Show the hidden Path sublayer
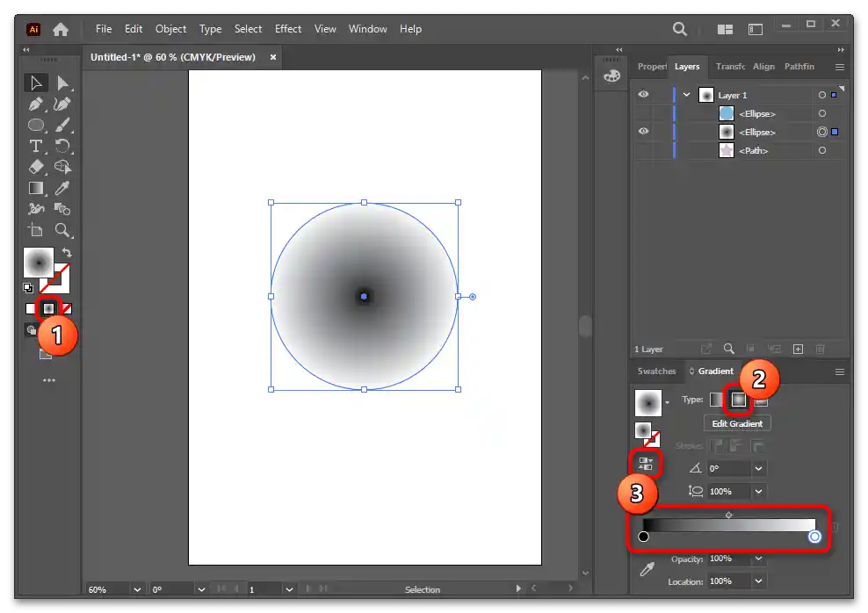This screenshot has height=613, width=868. (x=643, y=150)
